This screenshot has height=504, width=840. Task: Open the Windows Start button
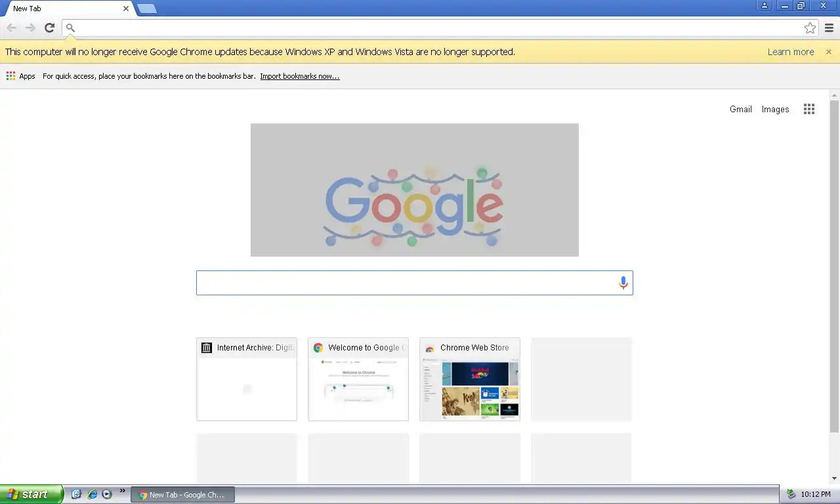[31, 494]
